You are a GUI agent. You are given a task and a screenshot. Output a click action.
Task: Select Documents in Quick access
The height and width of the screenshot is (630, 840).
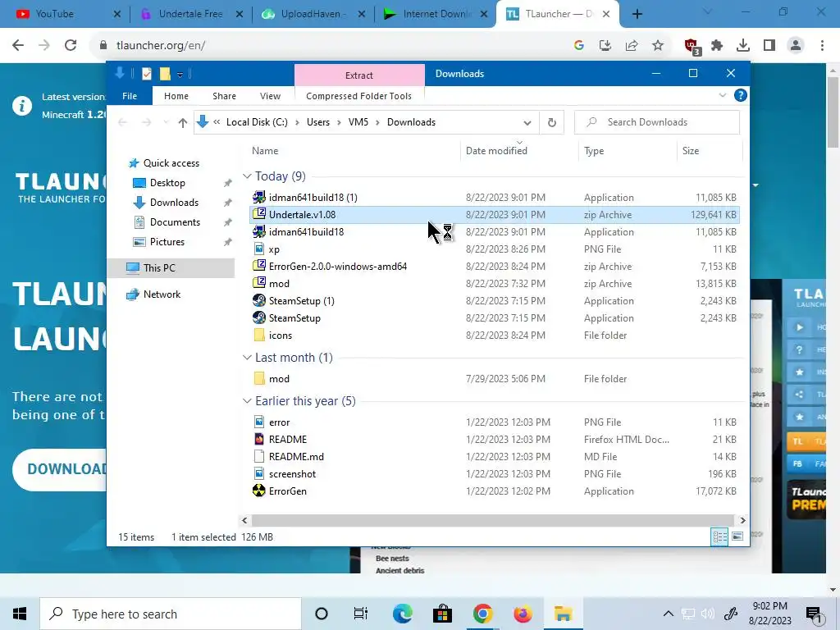175,221
